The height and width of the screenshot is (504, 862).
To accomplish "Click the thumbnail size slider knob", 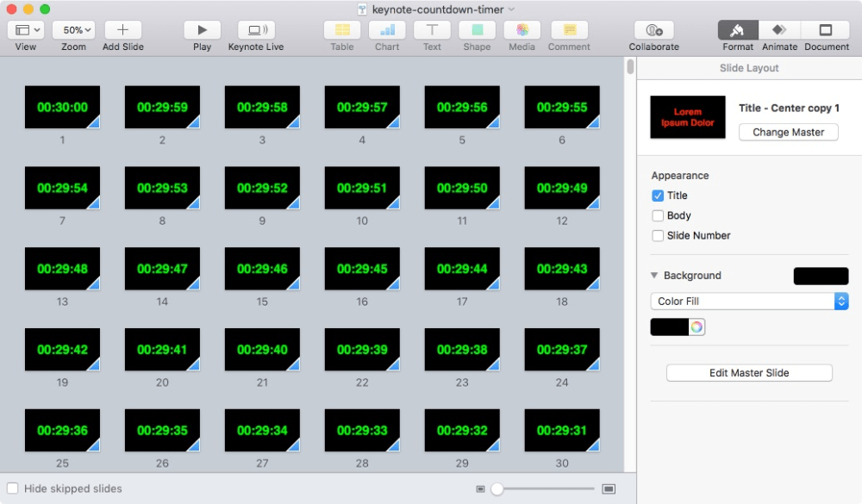I will pos(497,488).
